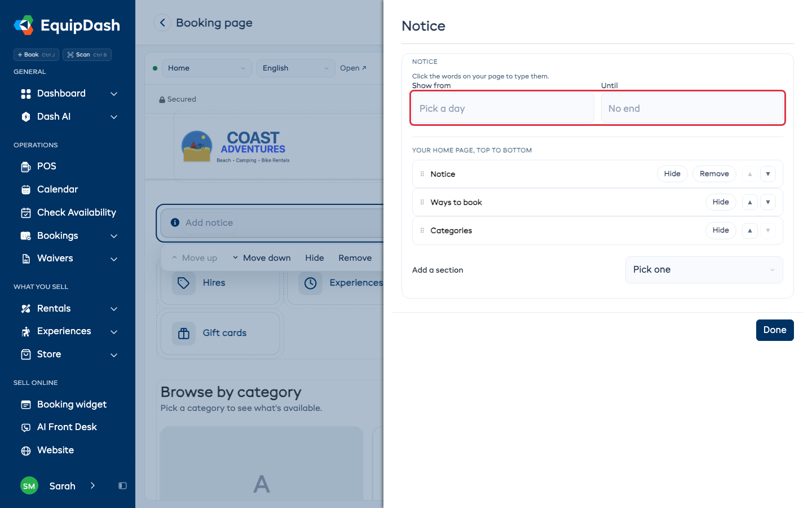This screenshot has width=812, height=508.
Task: Click the Website globe icon
Action: pyautogui.click(x=26, y=450)
